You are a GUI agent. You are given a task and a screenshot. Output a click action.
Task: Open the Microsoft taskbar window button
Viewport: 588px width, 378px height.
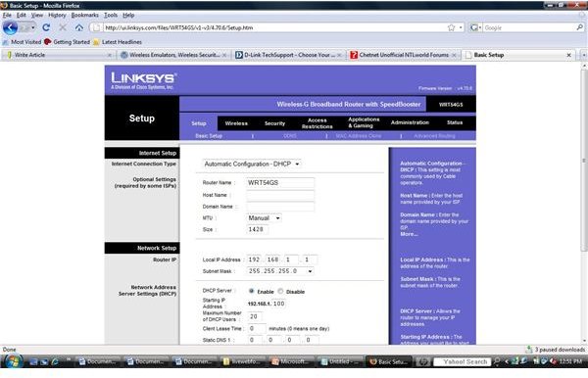tap(293, 362)
